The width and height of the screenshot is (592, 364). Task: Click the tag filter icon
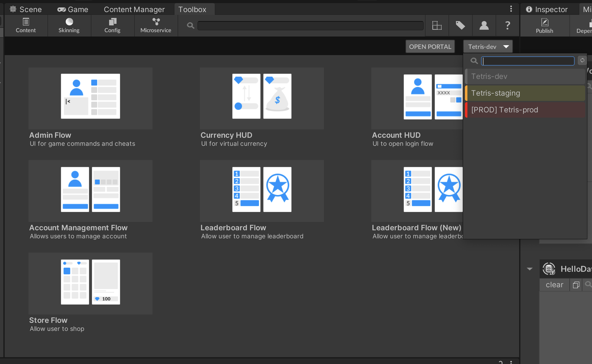tap(460, 25)
